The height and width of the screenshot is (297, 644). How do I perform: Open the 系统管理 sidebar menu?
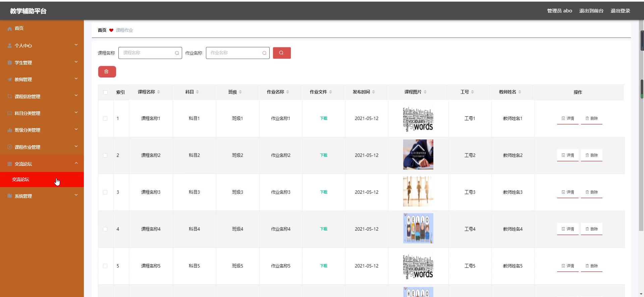pyautogui.click(x=42, y=196)
